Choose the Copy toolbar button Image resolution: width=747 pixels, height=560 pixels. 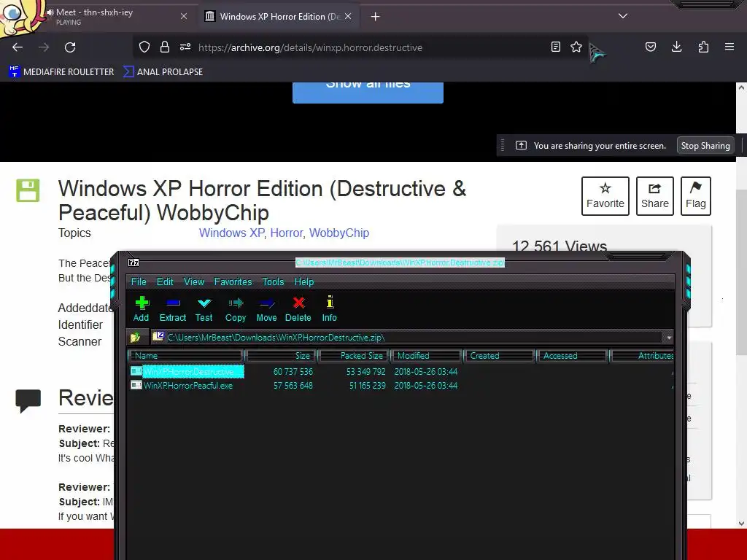click(236, 309)
